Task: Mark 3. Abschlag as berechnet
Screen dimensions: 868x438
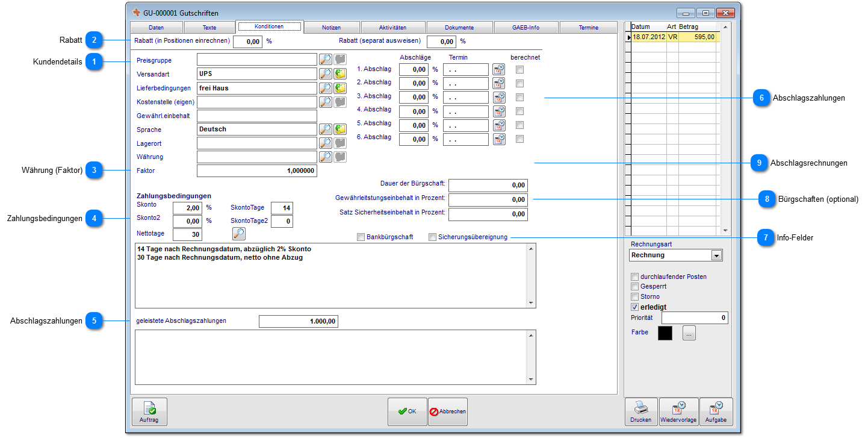Action: point(520,97)
